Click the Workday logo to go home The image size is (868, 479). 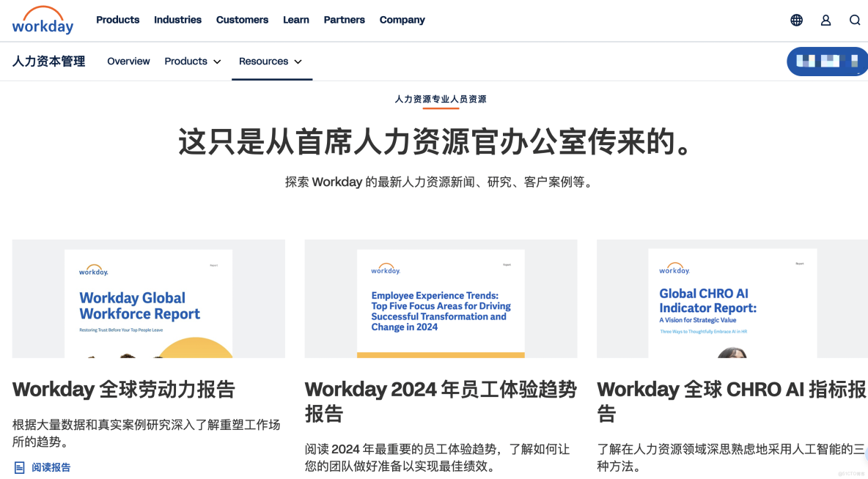tap(43, 21)
